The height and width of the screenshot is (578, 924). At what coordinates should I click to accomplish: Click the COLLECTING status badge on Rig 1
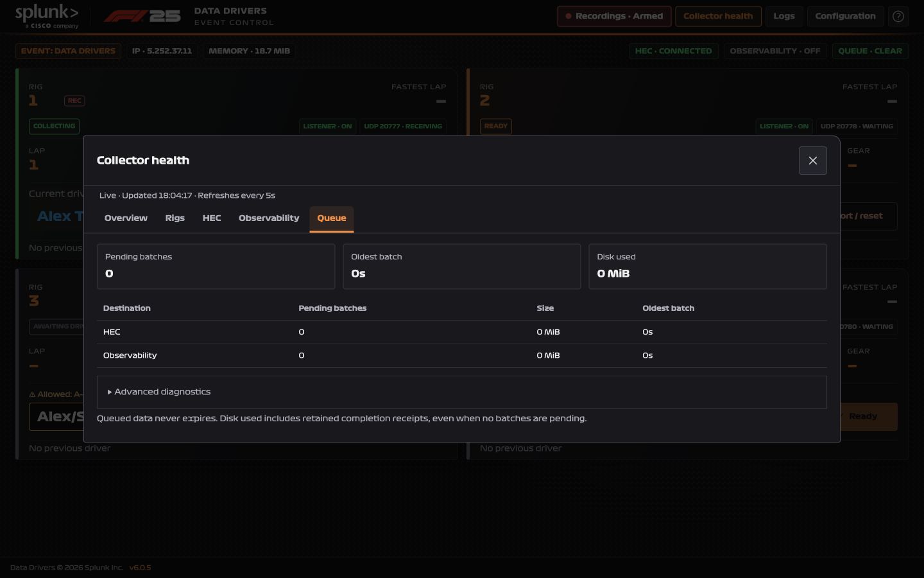point(54,127)
